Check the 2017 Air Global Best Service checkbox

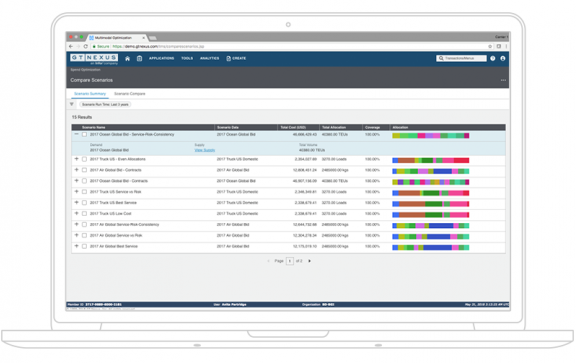pyautogui.click(x=84, y=246)
